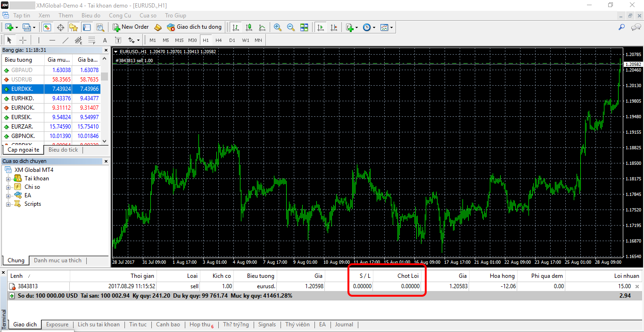This screenshot has height=332, width=644.
Task: Select the Fibonacci retracement tool
Action: 92,40
